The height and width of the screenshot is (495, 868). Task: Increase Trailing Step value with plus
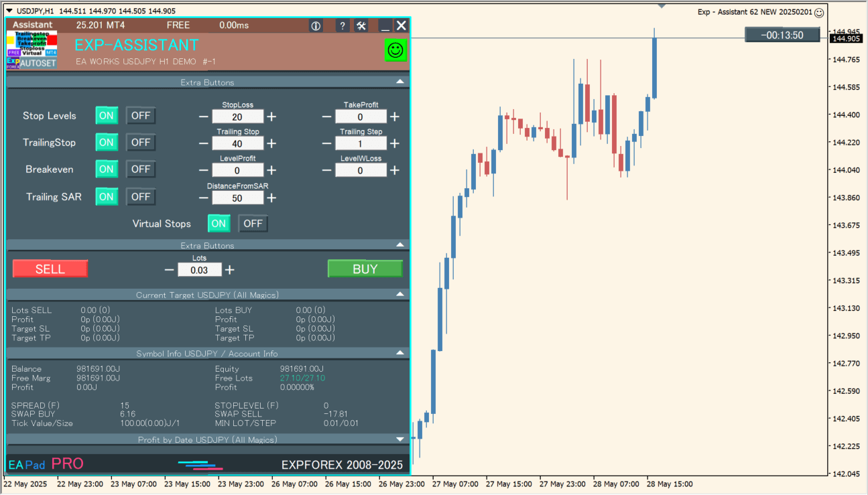[x=395, y=143]
